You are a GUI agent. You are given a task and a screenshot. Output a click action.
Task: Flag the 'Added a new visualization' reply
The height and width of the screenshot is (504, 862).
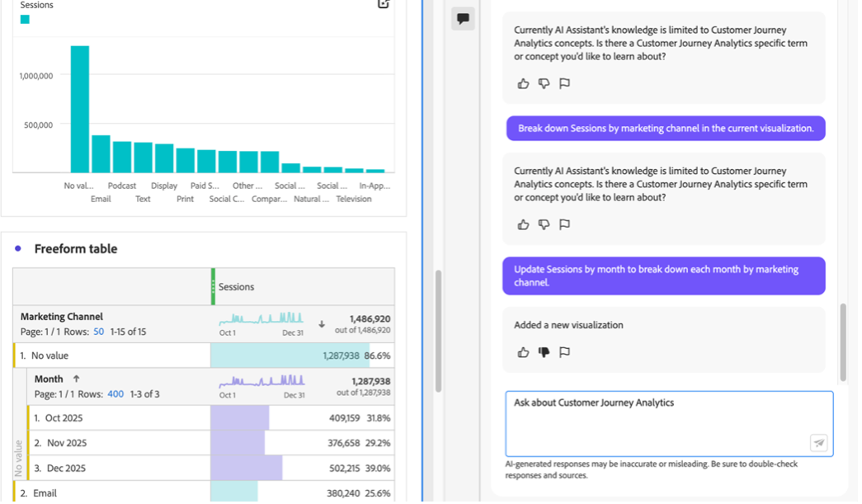(x=564, y=352)
